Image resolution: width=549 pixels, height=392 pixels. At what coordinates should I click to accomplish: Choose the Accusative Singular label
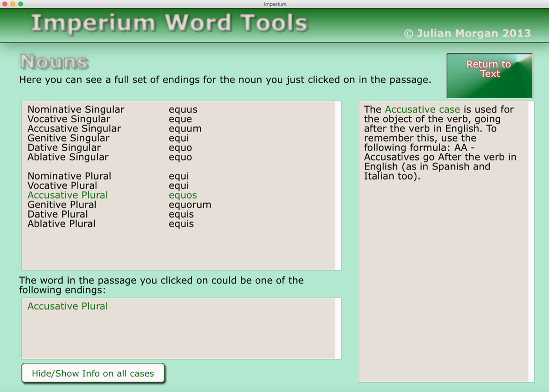coord(74,129)
